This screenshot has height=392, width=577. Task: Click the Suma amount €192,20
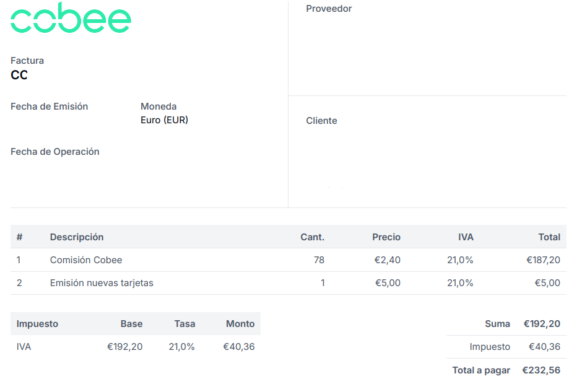coord(542,324)
